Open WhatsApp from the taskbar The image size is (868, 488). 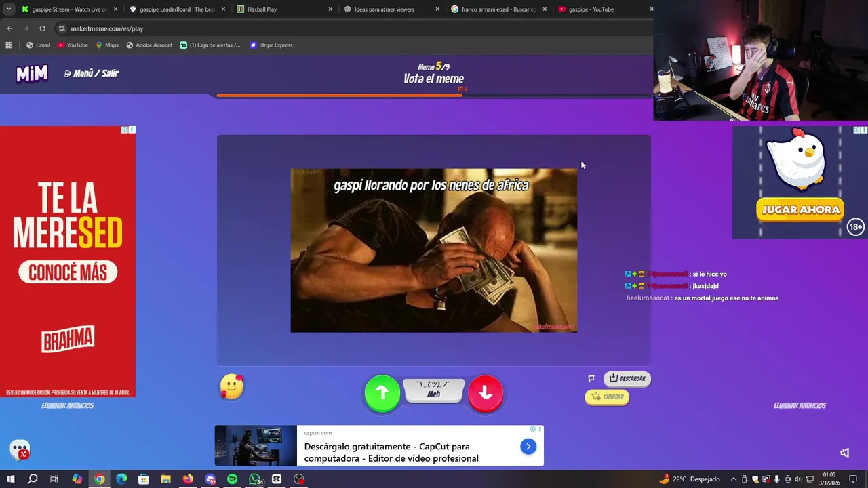click(255, 479)
